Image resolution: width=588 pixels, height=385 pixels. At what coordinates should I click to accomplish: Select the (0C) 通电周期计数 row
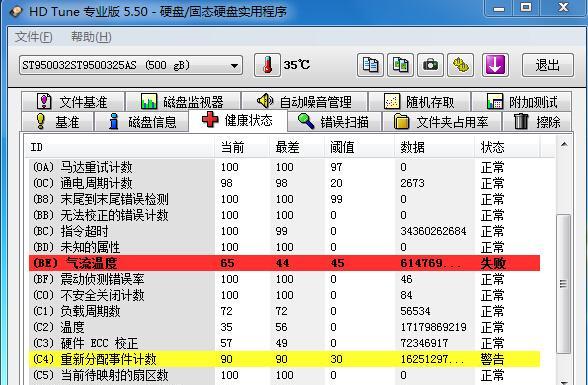[285, 183]
